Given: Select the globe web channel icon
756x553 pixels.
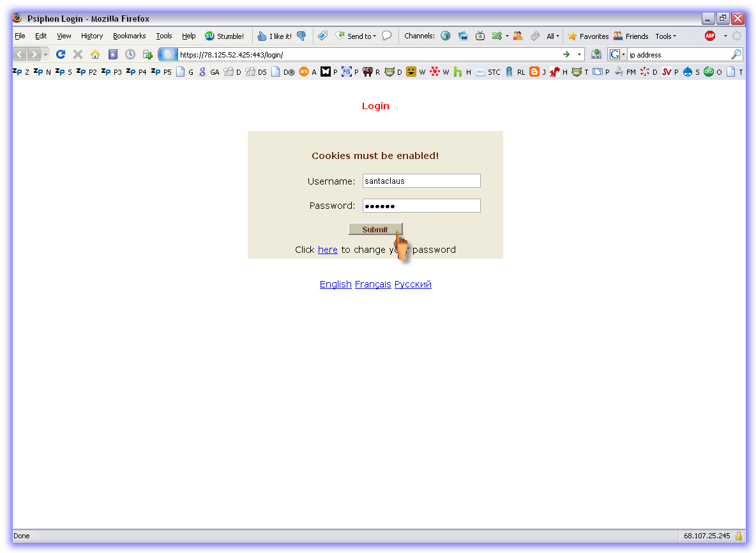Looking at the screenshot, I should [x=446, y=36].
